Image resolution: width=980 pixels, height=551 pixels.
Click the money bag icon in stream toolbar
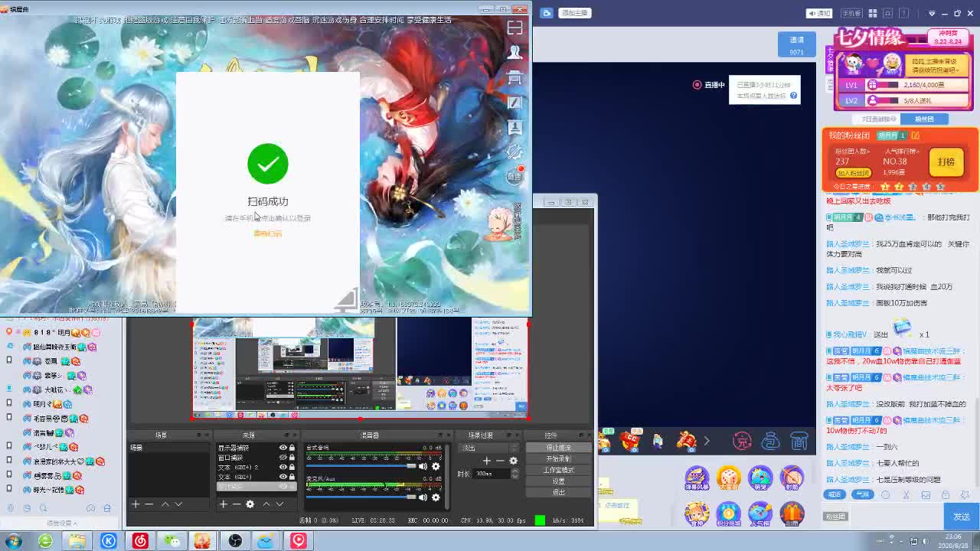point(770,441)
